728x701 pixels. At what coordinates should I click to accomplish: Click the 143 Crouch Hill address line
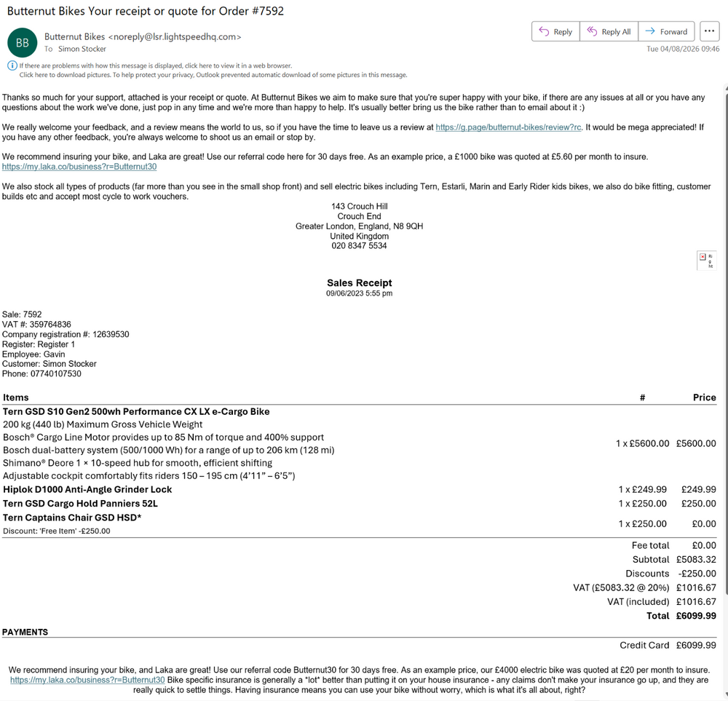[360, 206]
